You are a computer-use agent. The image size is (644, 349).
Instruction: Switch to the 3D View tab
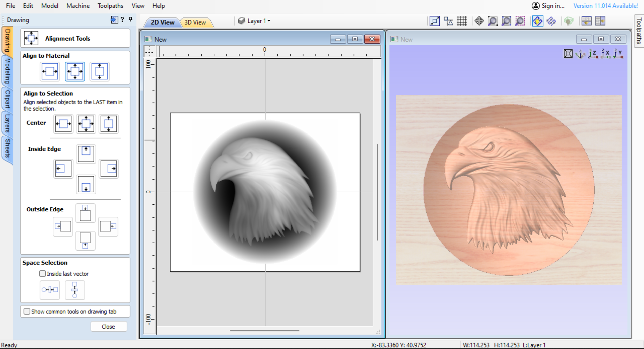(196, 22)
